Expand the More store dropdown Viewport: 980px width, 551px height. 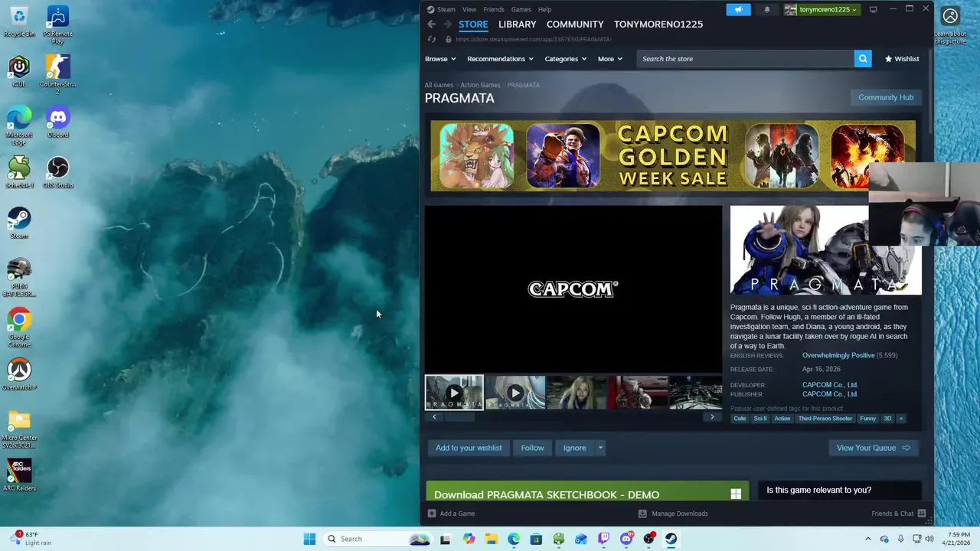(610, 59)
